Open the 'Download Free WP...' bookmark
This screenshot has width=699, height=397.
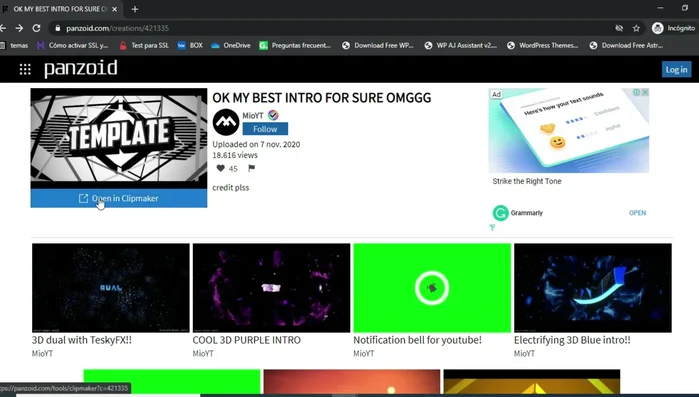pos(378,45)
